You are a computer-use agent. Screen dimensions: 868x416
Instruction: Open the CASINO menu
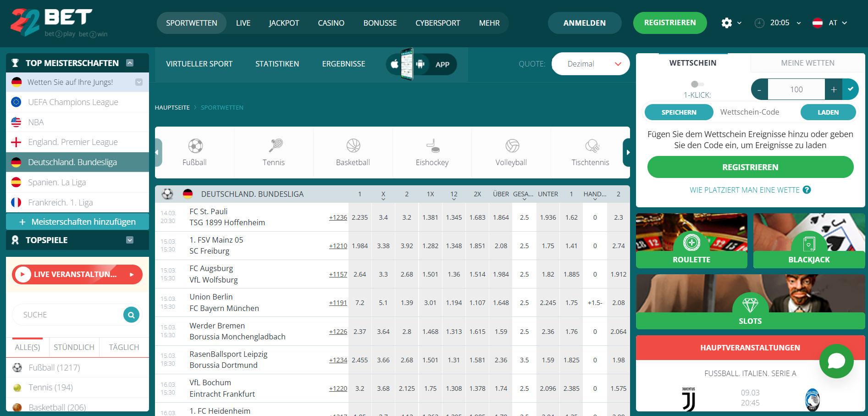331,23
